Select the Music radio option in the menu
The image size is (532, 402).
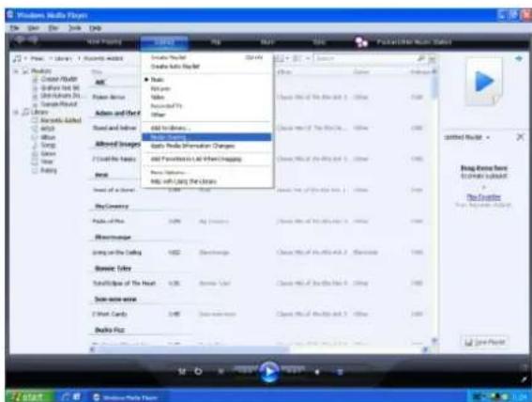click(157, 80)
